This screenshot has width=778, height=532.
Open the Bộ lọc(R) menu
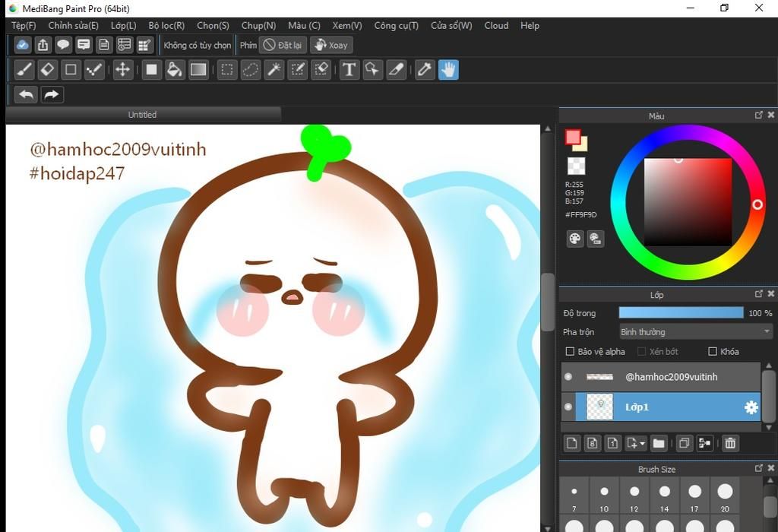coord(166,26)
